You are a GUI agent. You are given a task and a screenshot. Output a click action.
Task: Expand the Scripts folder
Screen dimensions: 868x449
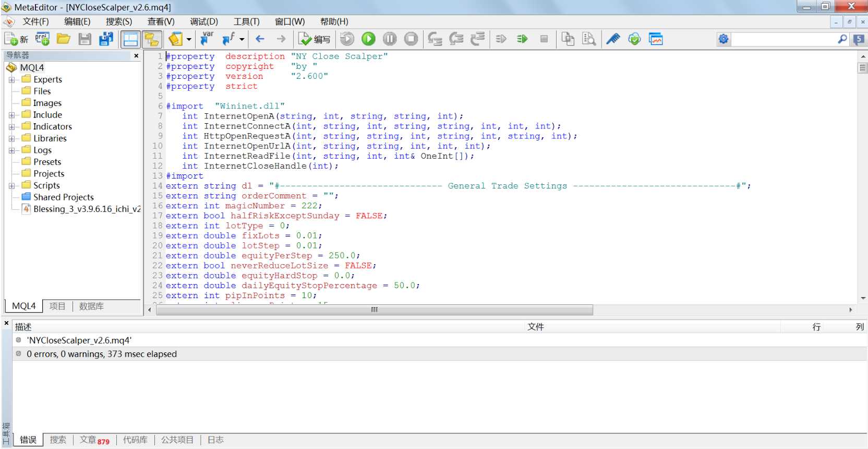coord(11,185)
